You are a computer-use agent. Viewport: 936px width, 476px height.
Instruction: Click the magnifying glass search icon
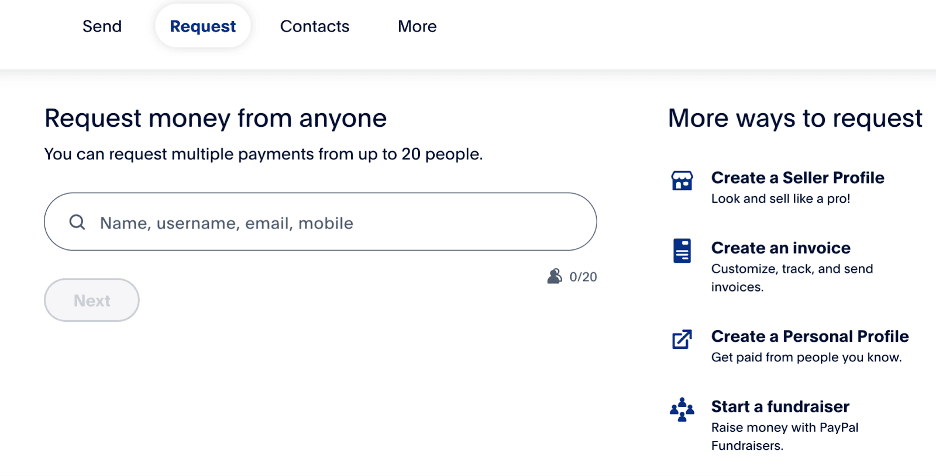tap(77, 223)
